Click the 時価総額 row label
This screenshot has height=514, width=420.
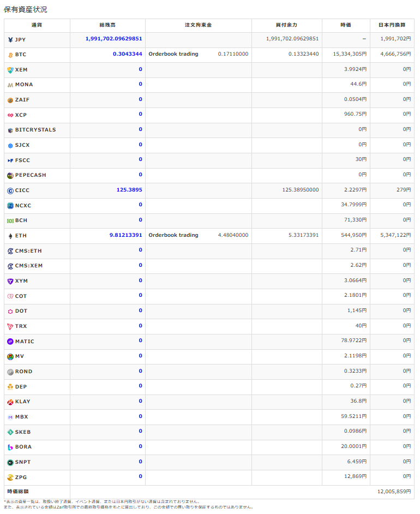tap(18, 492)
